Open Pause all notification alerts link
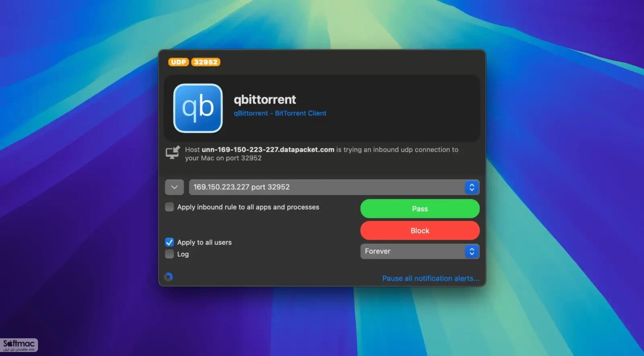Screen dimensions: 644x356 click(431, 278)
